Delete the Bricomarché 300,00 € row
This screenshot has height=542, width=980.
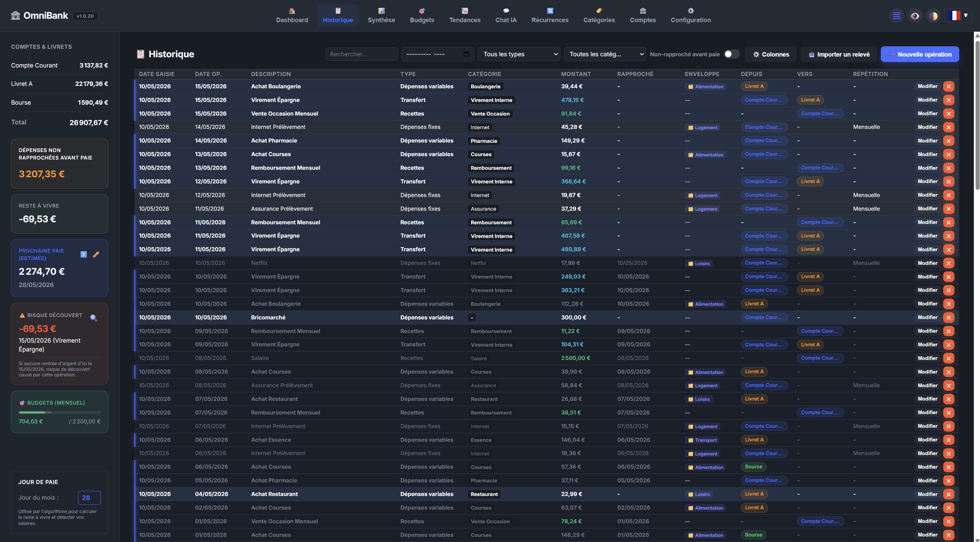click(948, 318)
